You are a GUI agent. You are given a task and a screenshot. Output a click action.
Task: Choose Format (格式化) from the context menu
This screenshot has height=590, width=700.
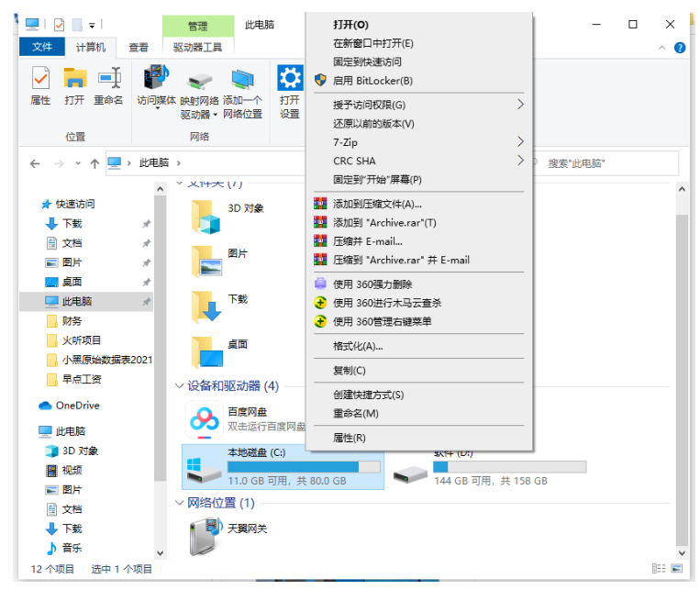click(x=358, y=346)
